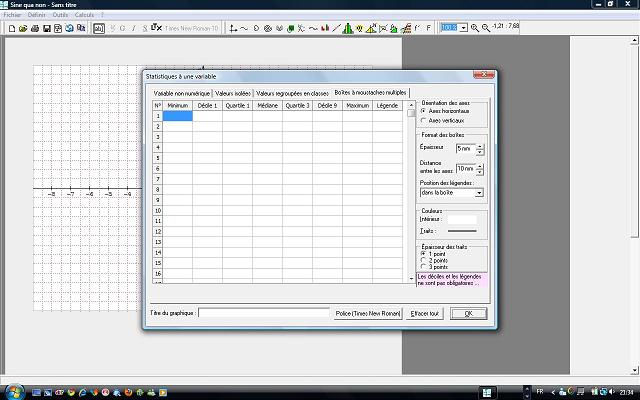Click the statistics histogram icon in toolbar
The height and width of the screenshot is (400, 640).
point(347,28)
